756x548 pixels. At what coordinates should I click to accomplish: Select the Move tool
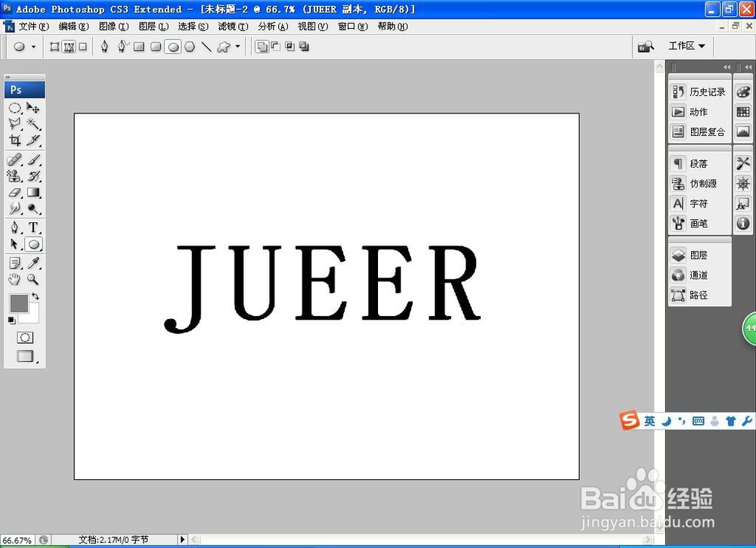click(33, 107)
